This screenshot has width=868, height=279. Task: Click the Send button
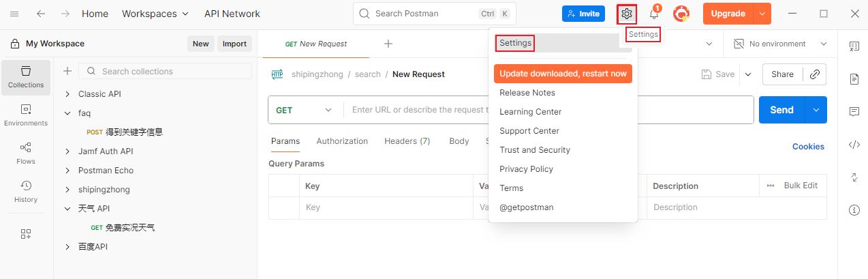[x=781, y=110]
